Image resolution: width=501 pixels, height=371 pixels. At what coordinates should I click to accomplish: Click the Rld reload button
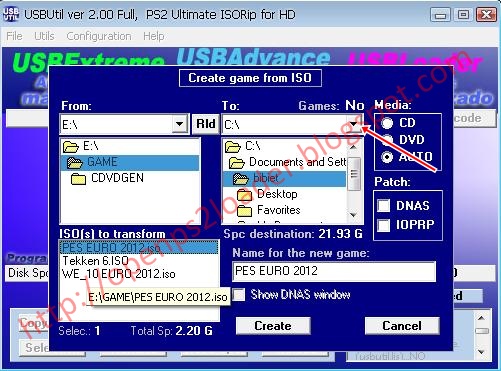(x=206, y=124)
